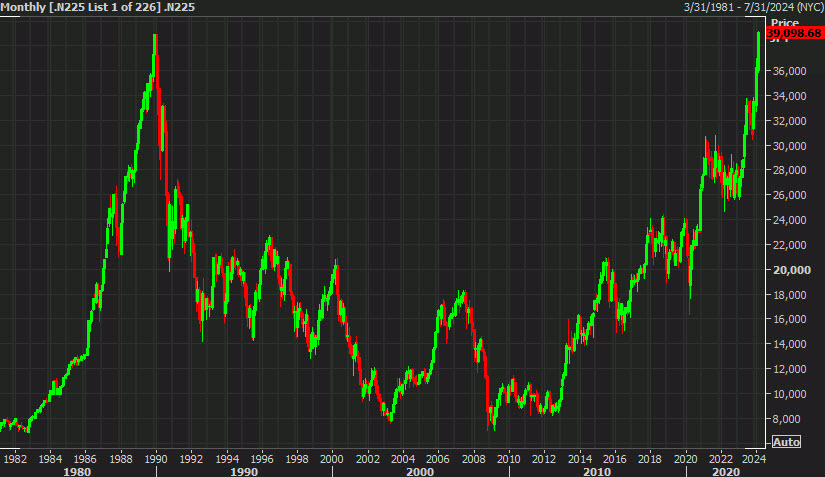Image resolution: width=825 pixels, height=477 pixels.
Task: Click the 2016 year label on time axis
Action: (x=615, y=459)
